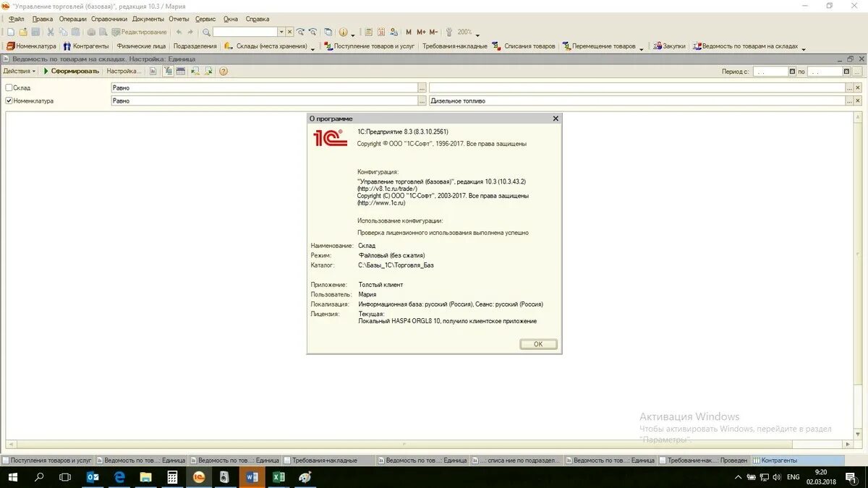Viewport: 868px width, 488px height.
Task: Open the Контрагенты catalog from the toolbar
Action: (x=86, y=46)
